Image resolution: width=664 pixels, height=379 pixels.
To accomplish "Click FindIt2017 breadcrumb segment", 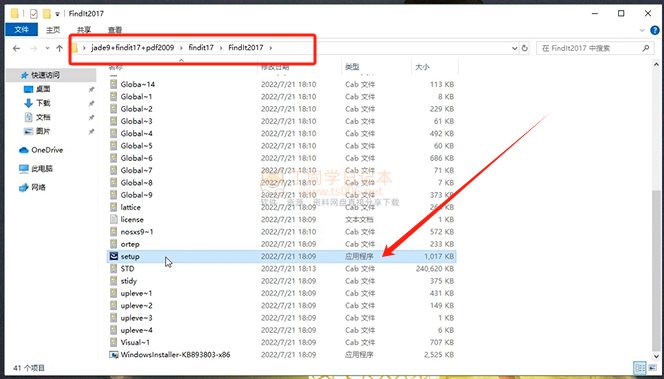I will pyautogui.click(x=246, y=47).
